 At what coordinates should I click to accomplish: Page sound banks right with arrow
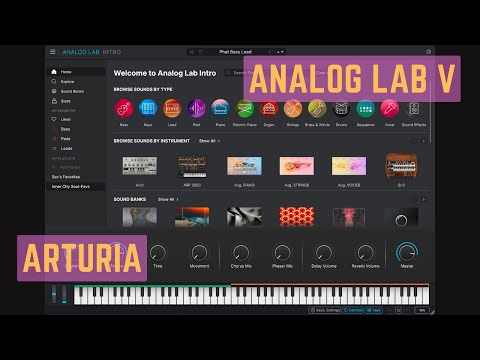[424, 199]
